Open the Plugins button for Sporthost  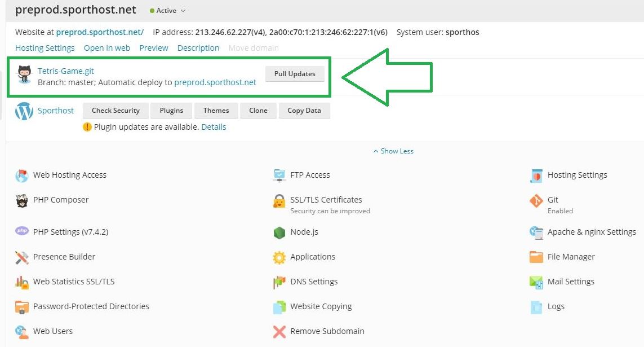pos(171,111)
